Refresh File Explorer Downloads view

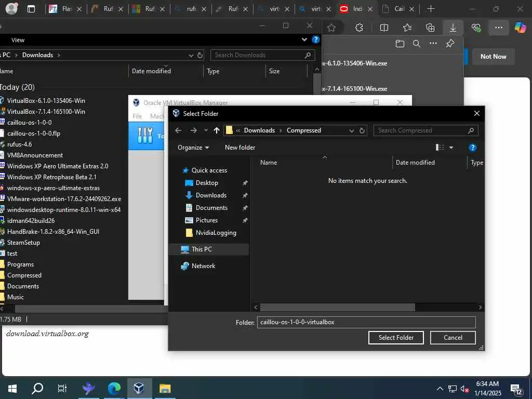click(x=200, y=55)
